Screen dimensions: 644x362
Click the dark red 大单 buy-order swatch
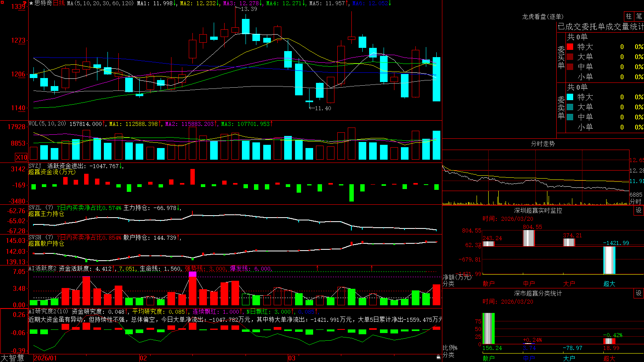(x=570, y=57)
